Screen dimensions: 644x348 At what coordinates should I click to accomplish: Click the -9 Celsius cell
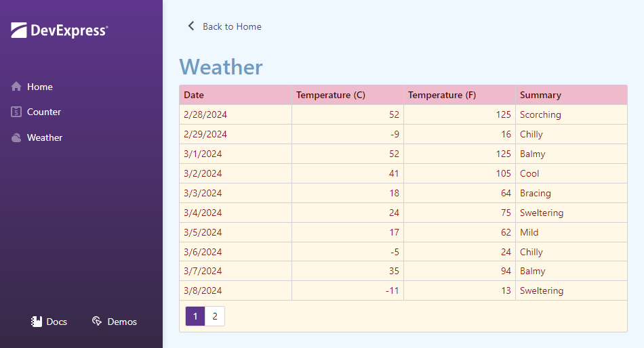348,134
